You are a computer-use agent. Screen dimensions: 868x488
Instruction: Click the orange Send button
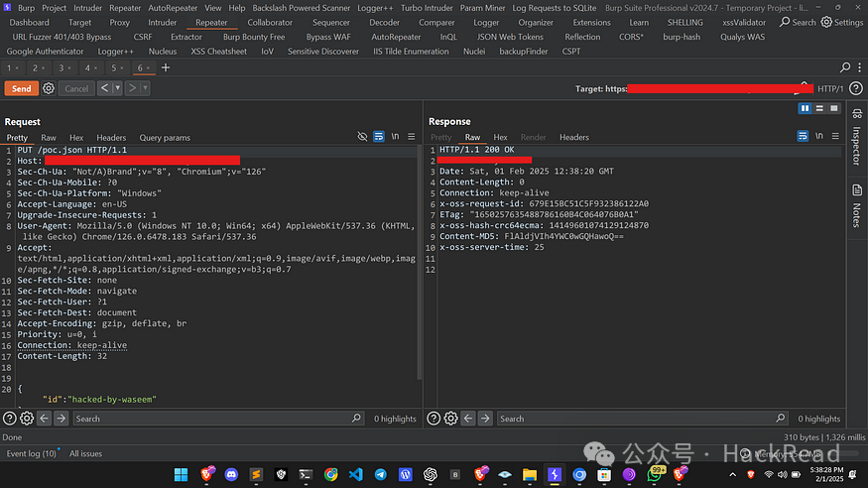pos(22,88)
